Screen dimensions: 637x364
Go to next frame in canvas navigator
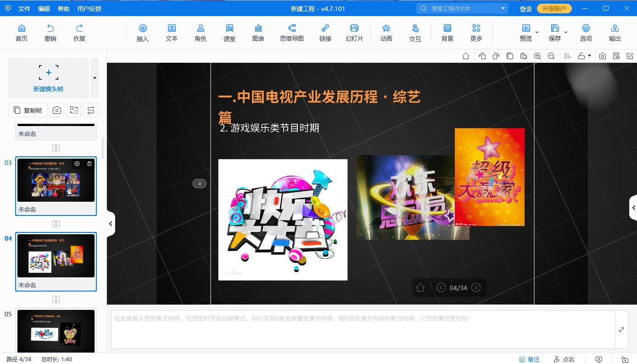(x=476, y=287)
